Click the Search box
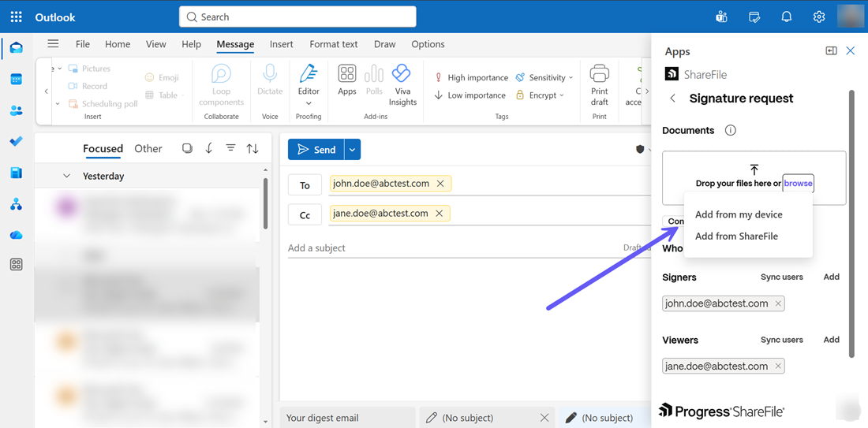Image resolution: width=868 pixels, height=428 pixels. [297, 17]
